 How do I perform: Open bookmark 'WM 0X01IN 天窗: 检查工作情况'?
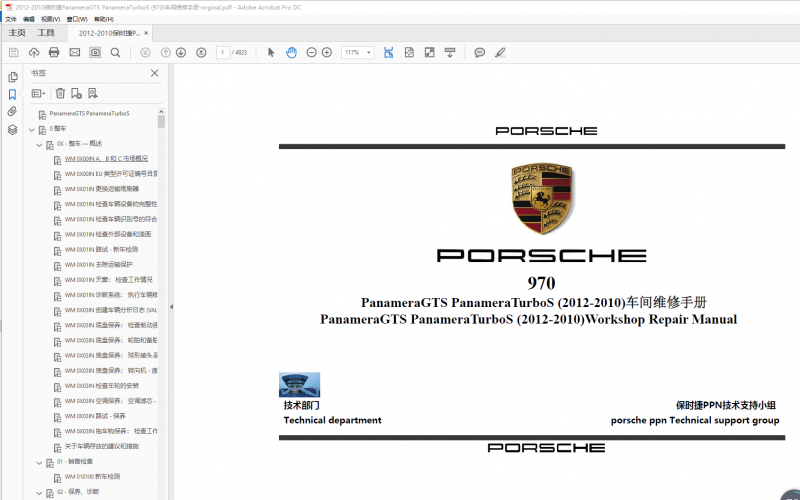[108, 280]
